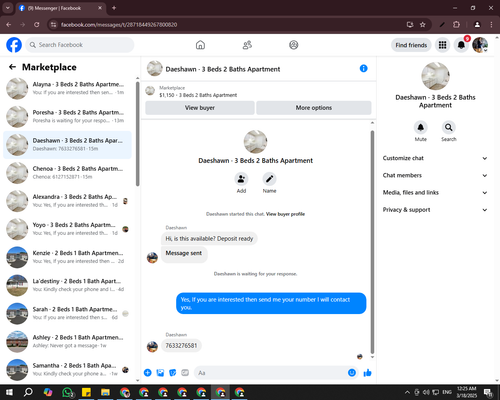Screen dimensions: 500x400
Task: Open taskbar search magnifier
Action: pos(28,392)
